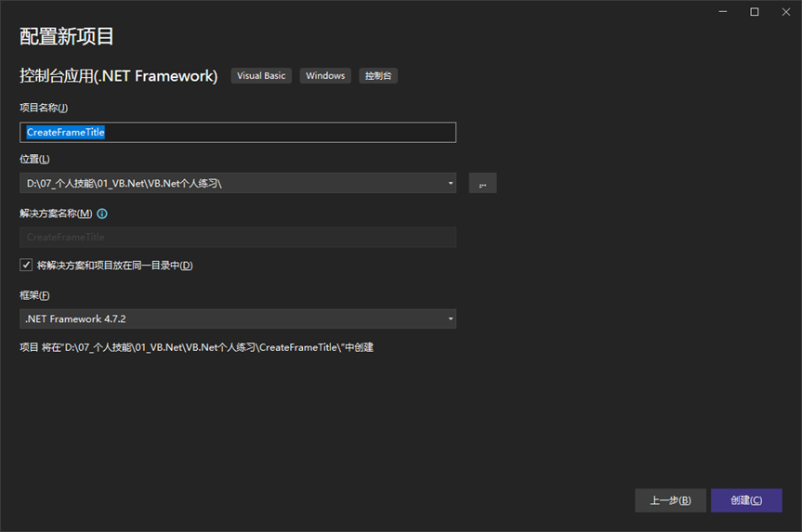Uncheck 将解决方案和项目放在同一目录中 checkbox
Viewport: 802px width, 532px height.
tap(26, 265)
